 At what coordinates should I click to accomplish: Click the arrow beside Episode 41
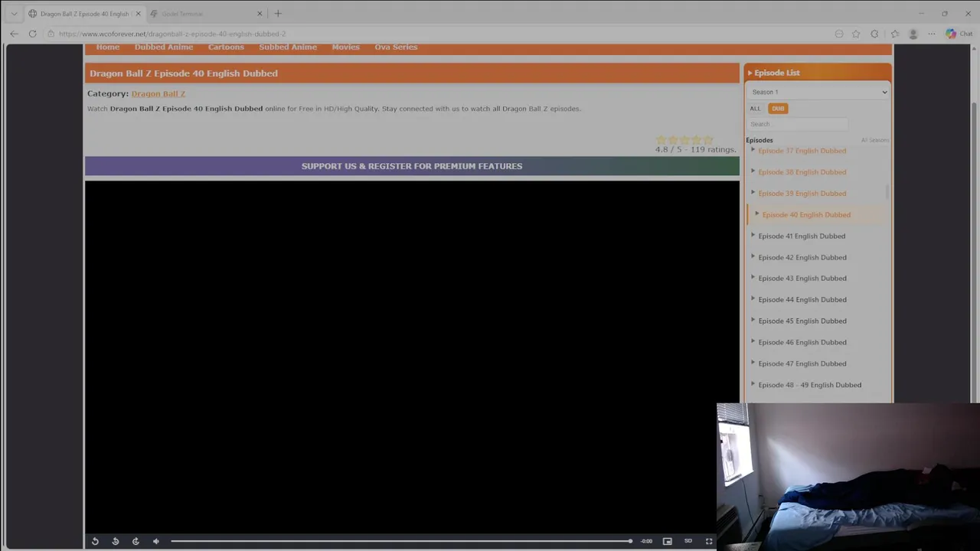[x=753, y=235]
